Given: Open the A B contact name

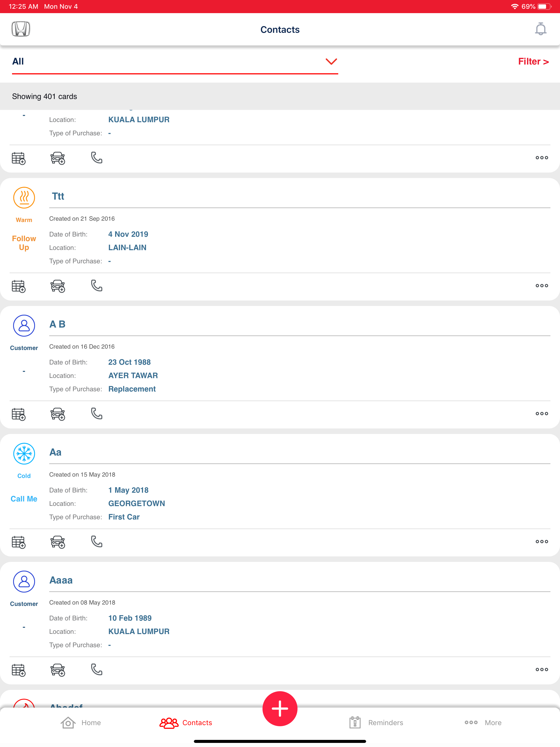Looking at the screenshot, I should tap(57, 324).
